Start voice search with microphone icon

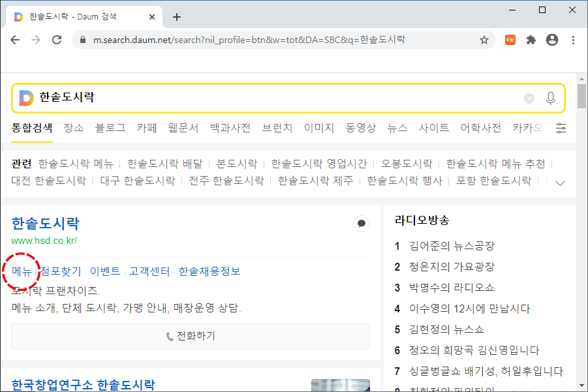click(x=551, y=98)
